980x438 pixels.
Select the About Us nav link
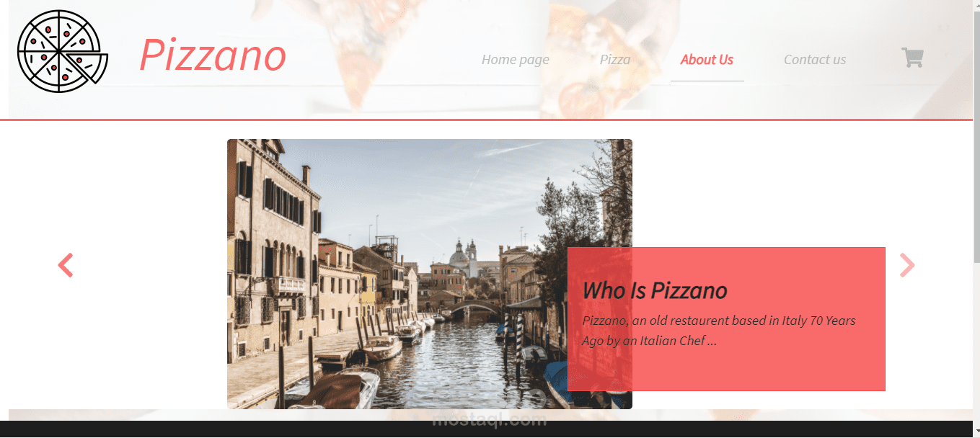tap(707, 60)
